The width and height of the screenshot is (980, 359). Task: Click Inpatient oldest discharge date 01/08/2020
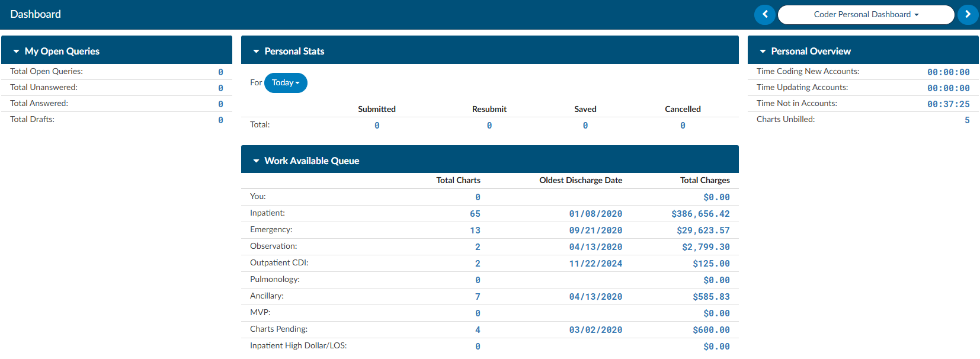[x=595, y=213]
